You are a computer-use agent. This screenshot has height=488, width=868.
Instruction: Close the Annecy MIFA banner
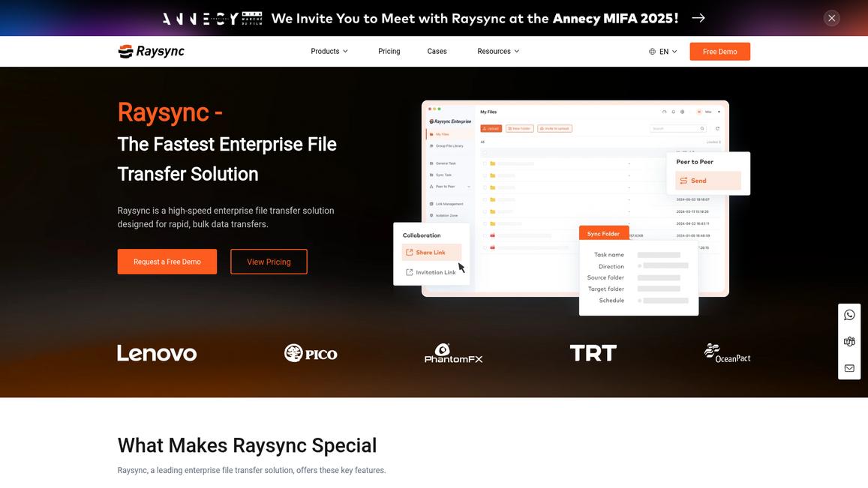[x=831, y=18]
